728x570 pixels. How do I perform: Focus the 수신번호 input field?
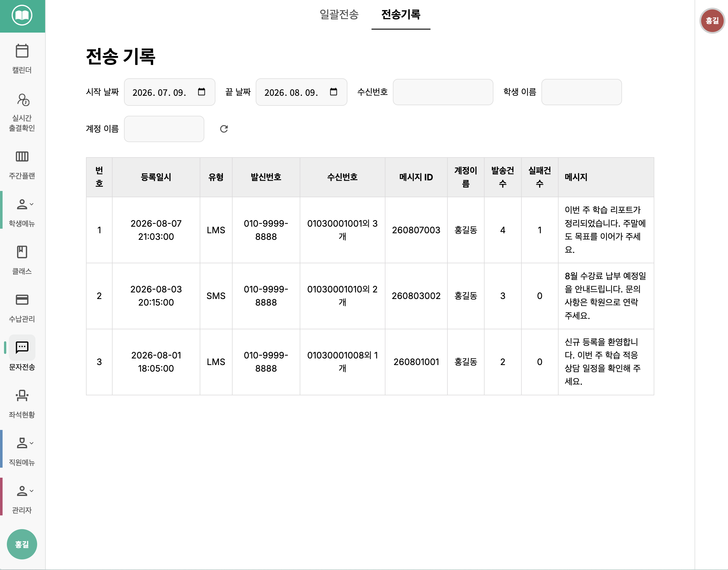click(443, 92)
